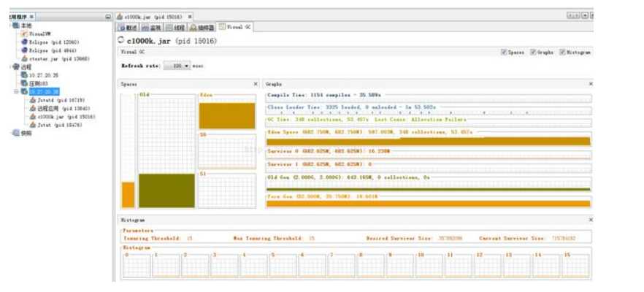Click the S1 survivor space box

pos(227,190)
